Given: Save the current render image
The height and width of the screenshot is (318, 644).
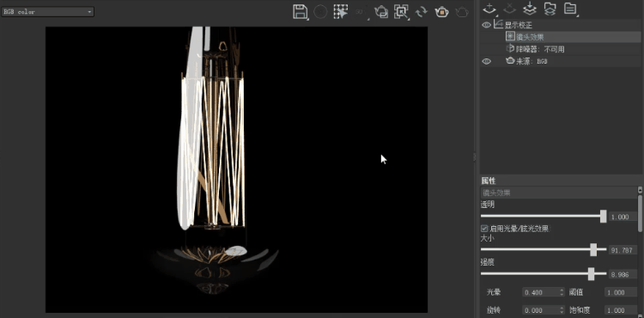Looking at the screenshot, I should point(301,11).
